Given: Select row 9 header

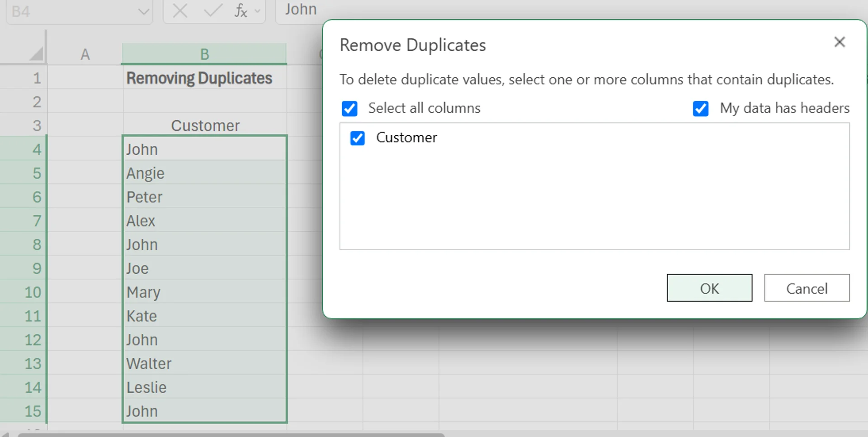Looking at the screenshot, I should (x=24, y=268).
